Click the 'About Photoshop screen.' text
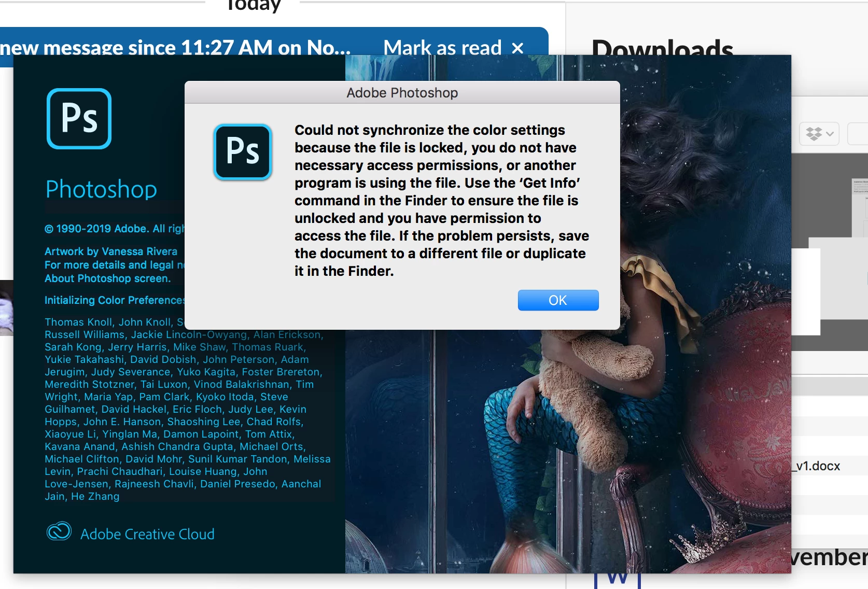 coord(107,278)
